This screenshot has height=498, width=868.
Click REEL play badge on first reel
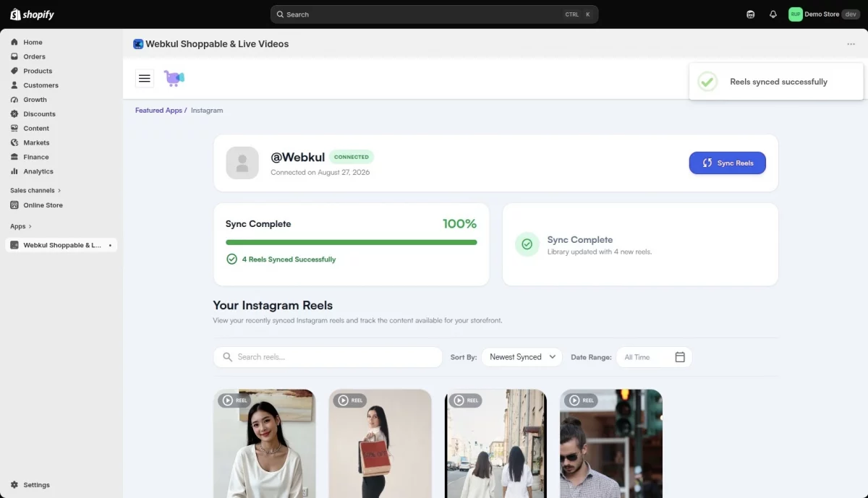tap(234, 400)
